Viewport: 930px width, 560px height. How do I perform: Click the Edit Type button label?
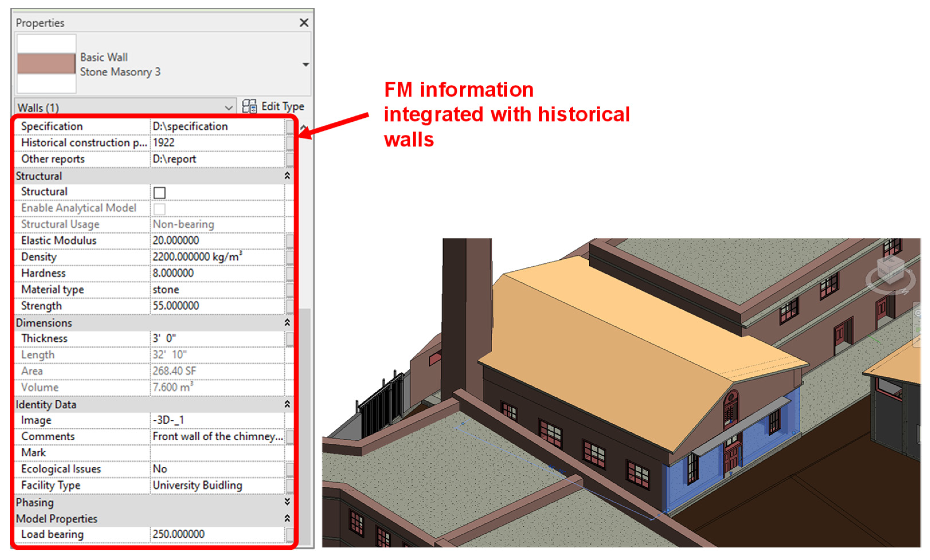pyautogui.click(x=283, y=106)
